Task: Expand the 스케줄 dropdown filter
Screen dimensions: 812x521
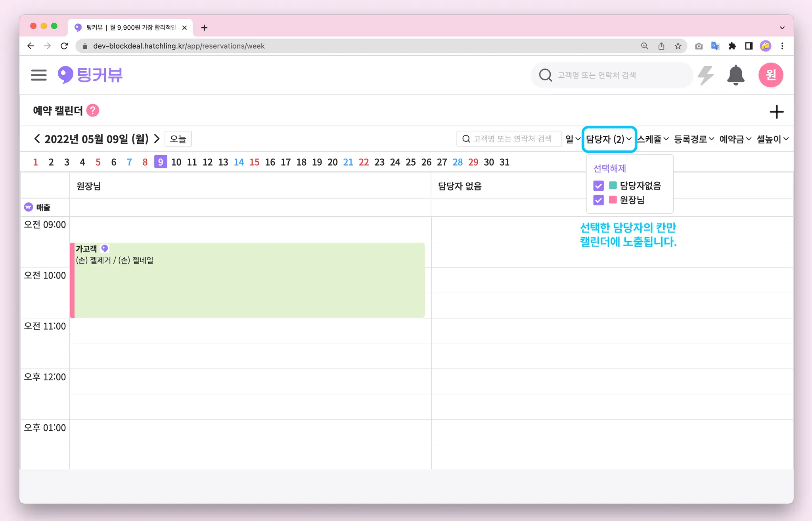Action: [653, 139]
